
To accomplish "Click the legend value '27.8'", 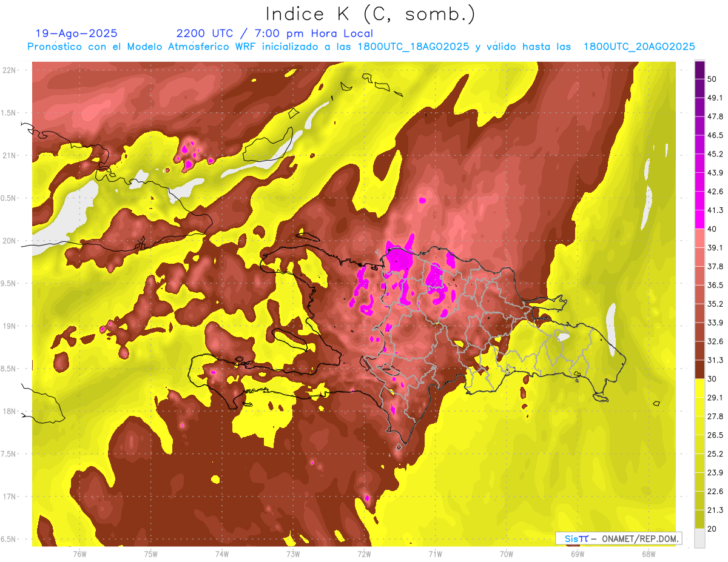I will [x=715, y=416].
